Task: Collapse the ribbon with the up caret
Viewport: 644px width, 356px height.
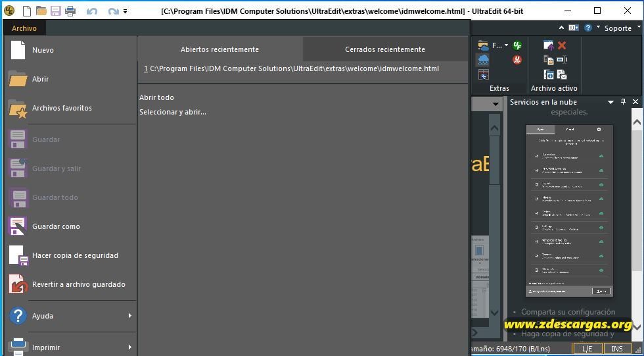Action: 561,28
